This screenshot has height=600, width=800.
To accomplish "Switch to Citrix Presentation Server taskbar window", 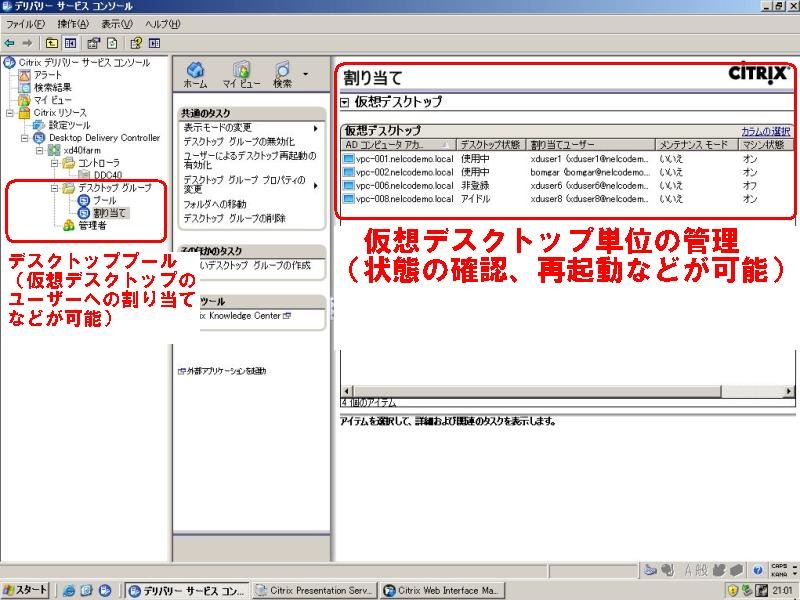I will 315,590.
